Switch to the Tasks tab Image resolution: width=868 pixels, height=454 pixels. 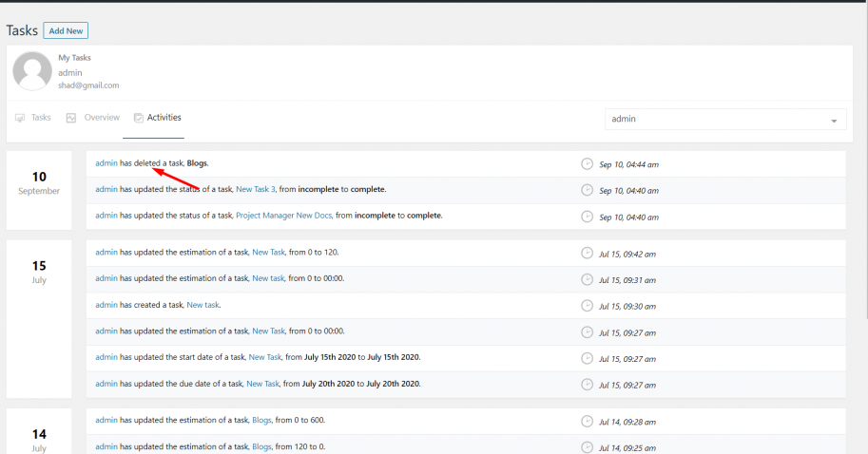pos(33,118)
